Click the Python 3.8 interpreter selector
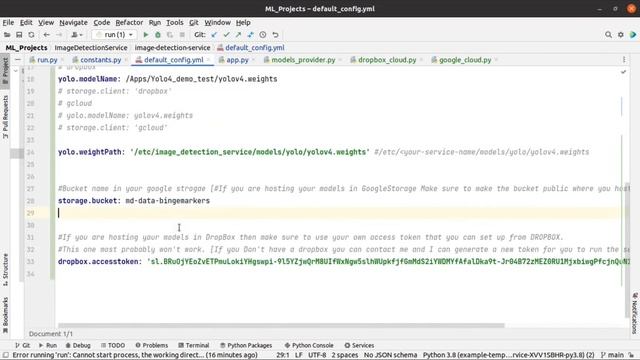This screenshot has height=360, width=640. [508, 355]
